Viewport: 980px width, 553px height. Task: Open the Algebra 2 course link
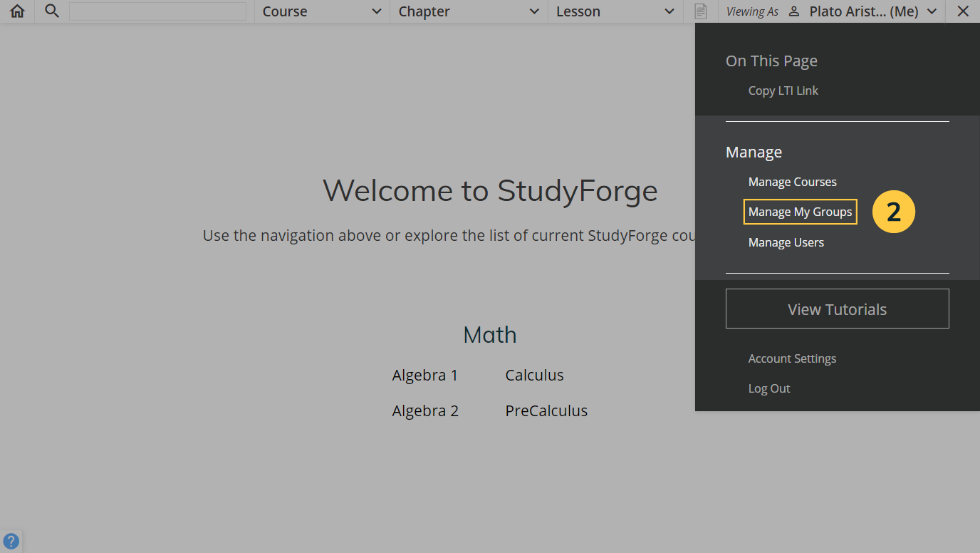tap(425, 410)
